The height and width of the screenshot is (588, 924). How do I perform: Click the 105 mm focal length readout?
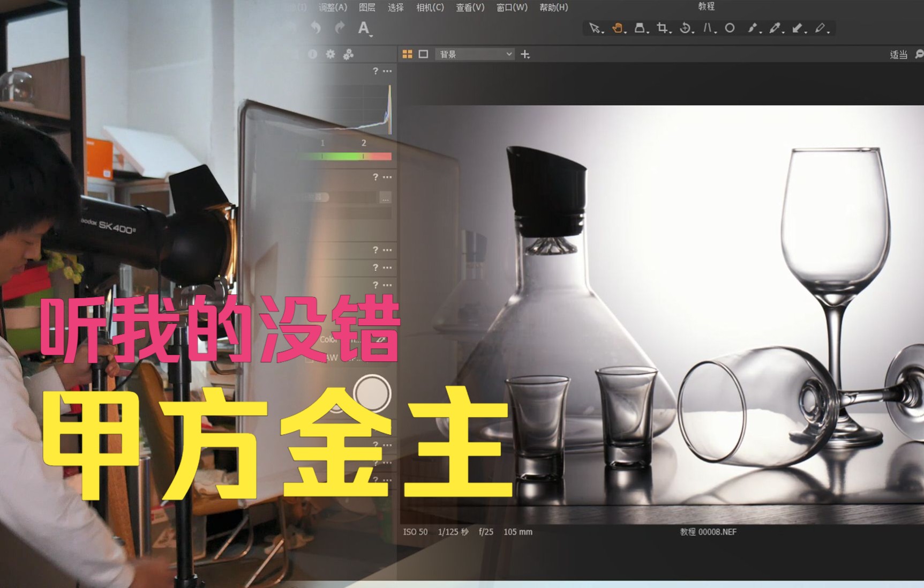pyautogui.click(x=518, y=532)
